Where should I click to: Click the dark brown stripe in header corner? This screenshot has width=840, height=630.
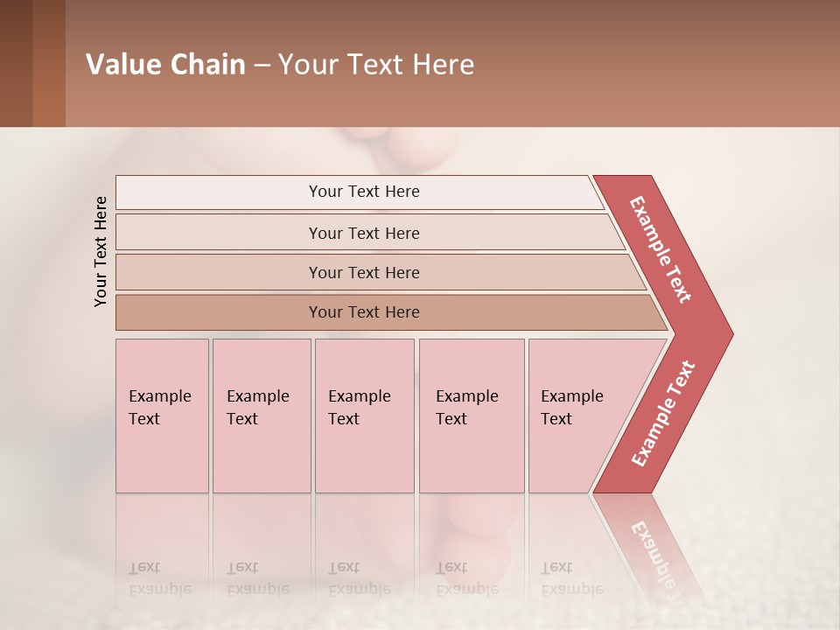coord(16,63)
